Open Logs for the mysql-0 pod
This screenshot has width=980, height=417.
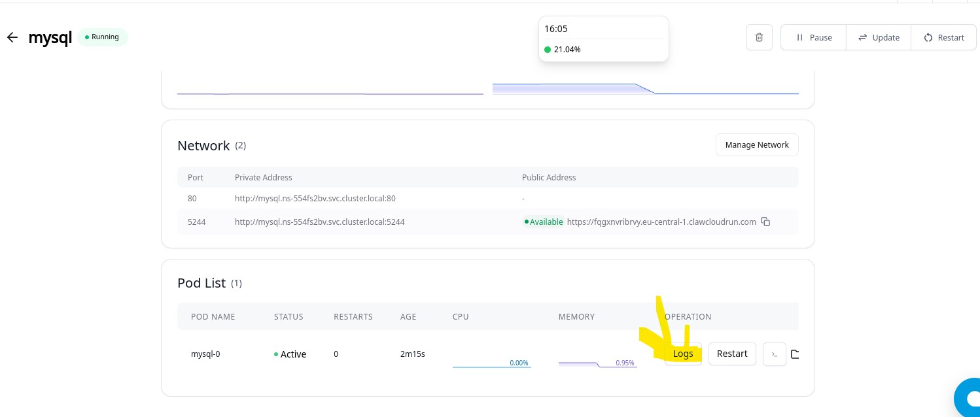tap(683, 354)
